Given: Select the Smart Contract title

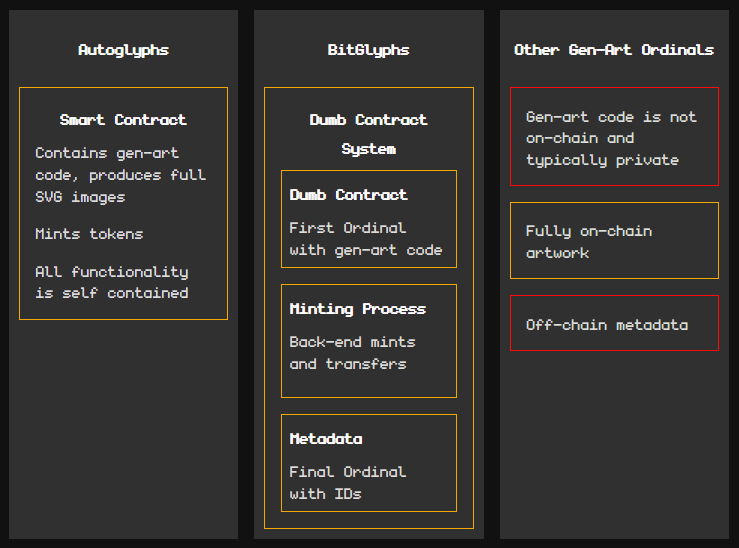Looking at the screenshot, I should pyautogui.click(x=123, y=120).
